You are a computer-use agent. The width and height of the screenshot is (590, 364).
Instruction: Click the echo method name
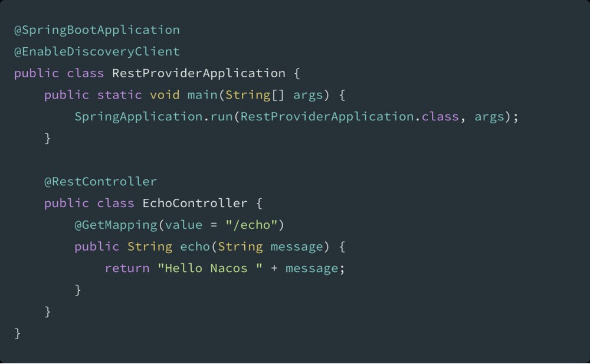194,247
